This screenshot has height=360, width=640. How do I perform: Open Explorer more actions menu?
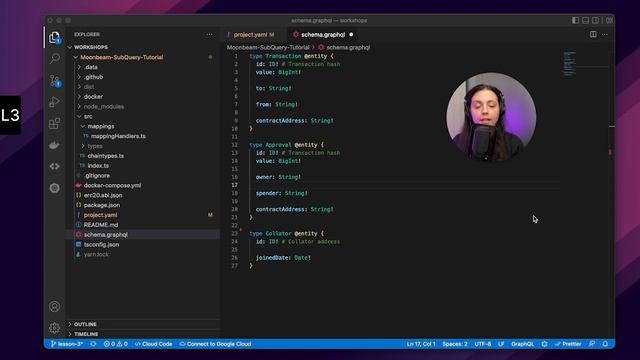(x=209, y=35)
